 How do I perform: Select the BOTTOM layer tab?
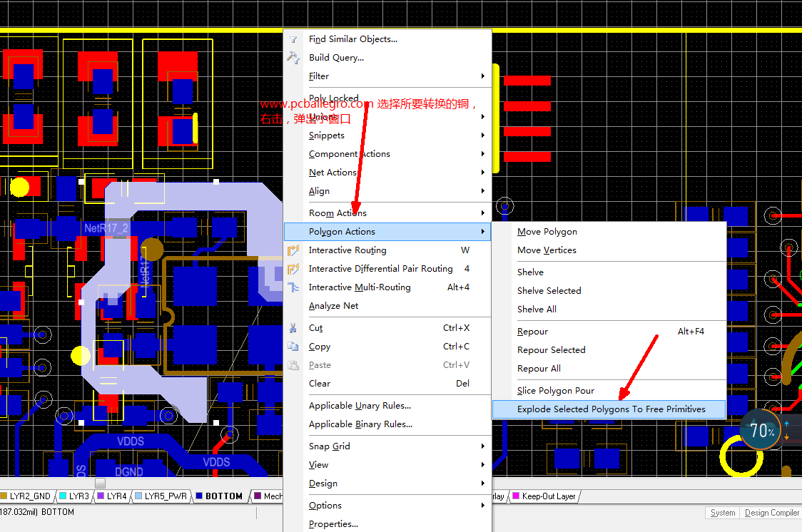(x=220, y=496)
